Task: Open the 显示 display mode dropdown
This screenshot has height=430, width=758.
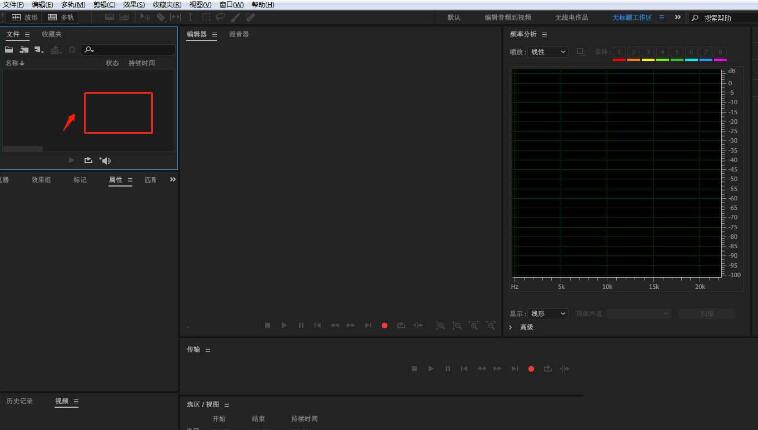Action: pyautogui.click(x=549, y=313)
